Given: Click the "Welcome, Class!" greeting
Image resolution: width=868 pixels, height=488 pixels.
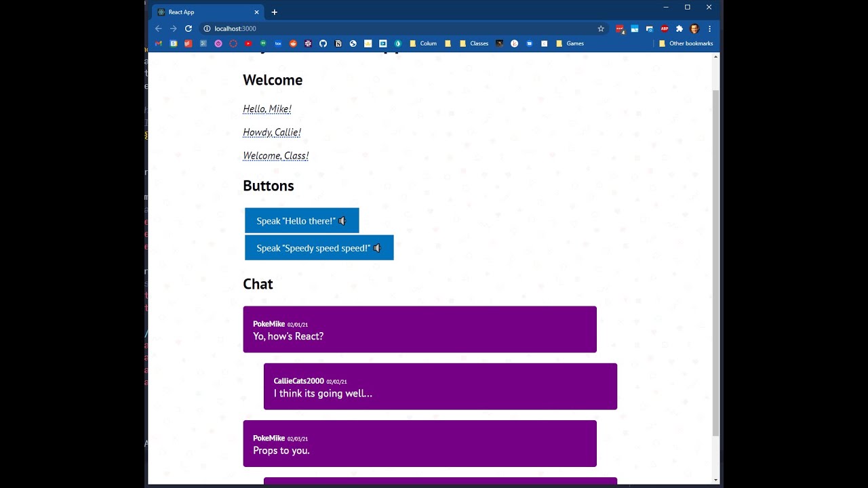Looking at the screenshot, I should (276, 156).
